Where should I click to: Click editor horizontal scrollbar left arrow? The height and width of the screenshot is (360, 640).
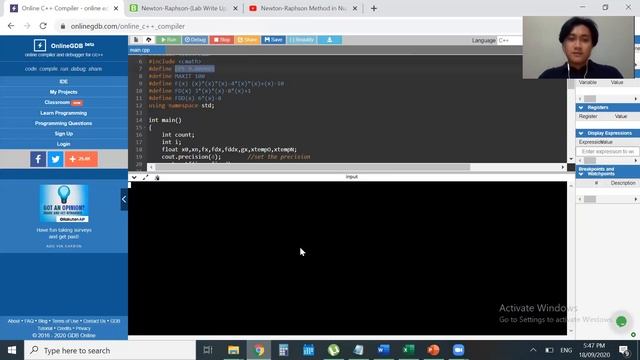(151, 167)
